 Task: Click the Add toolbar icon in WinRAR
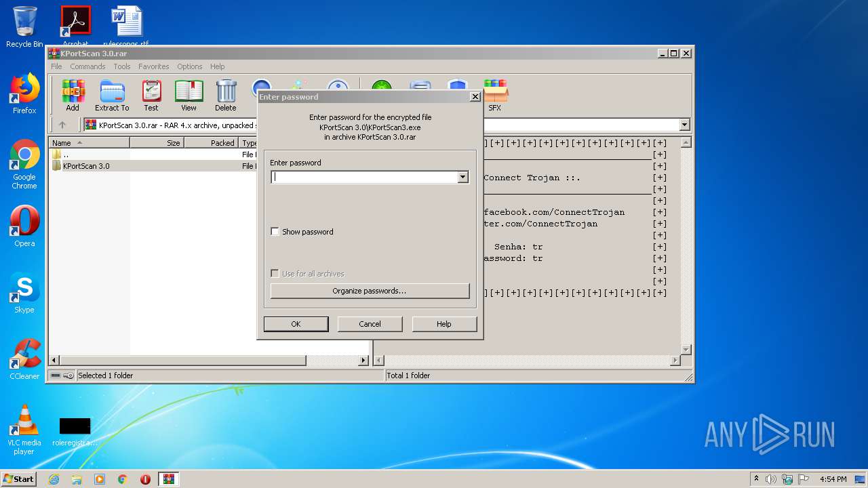tap(73, 95)
